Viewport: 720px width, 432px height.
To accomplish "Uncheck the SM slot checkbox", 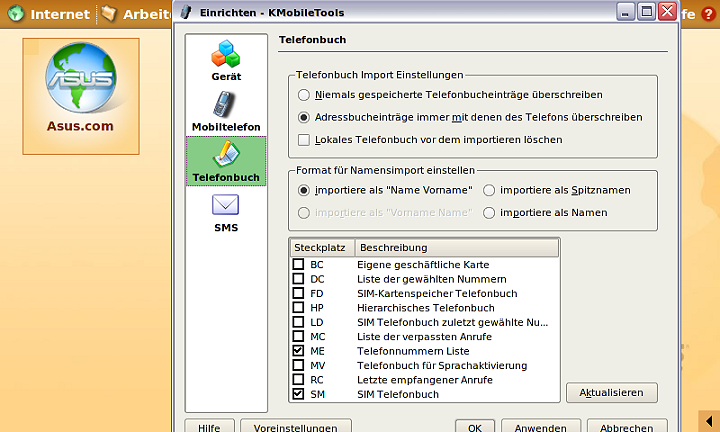I will 298,394.
